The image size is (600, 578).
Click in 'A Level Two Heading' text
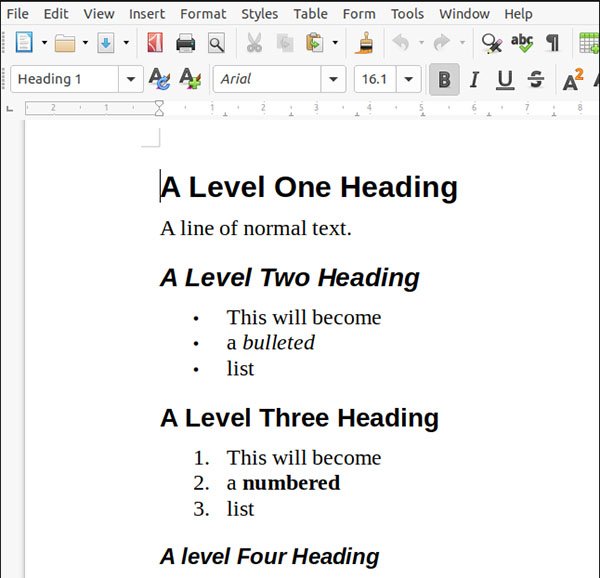290,277
